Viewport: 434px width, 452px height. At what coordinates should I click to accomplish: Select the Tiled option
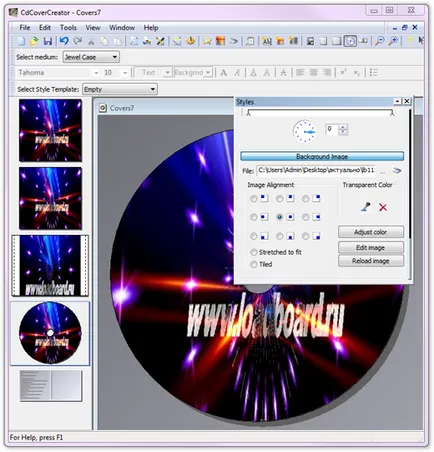coord(261,264)
